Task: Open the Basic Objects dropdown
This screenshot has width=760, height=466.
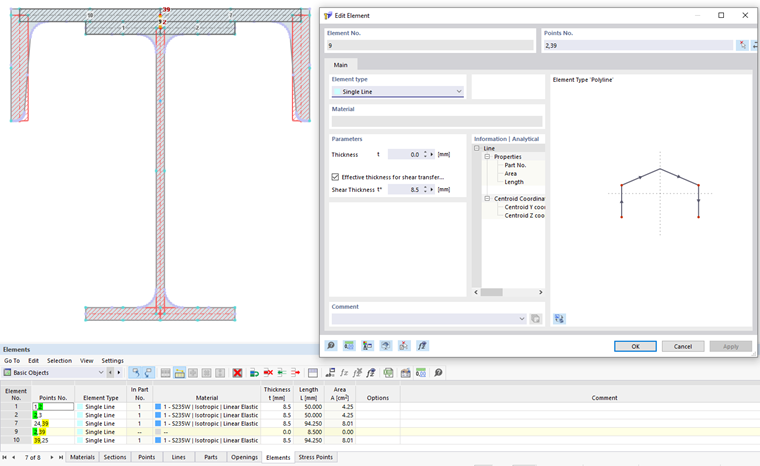Action: point(100,373)
